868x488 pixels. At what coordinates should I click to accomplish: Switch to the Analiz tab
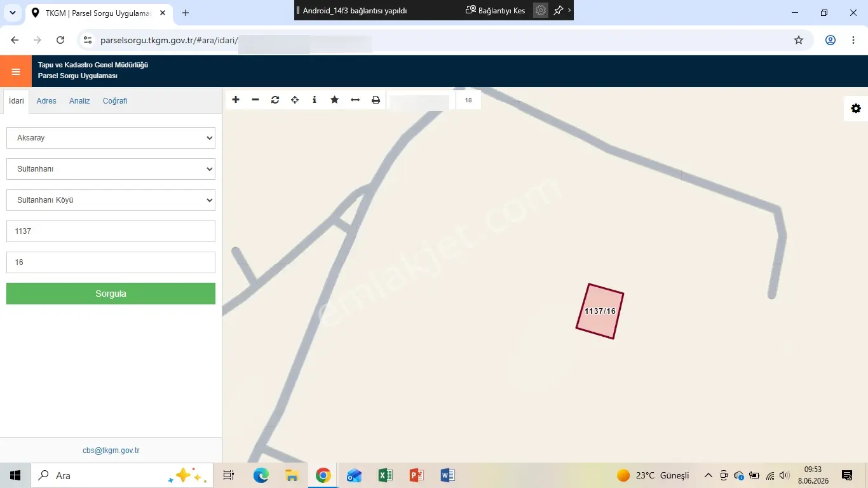tap(79, 101)
